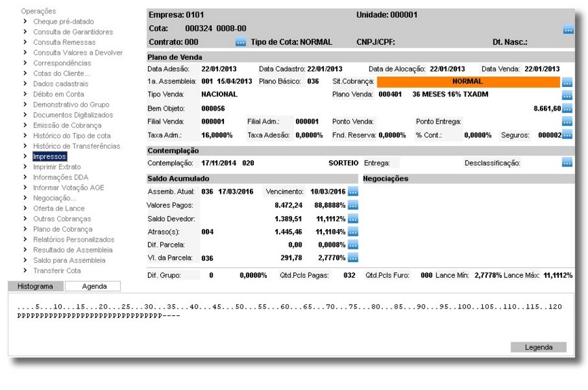Open Histórico de Transferências
Viewport: 588px width, 390px height.
77,146
